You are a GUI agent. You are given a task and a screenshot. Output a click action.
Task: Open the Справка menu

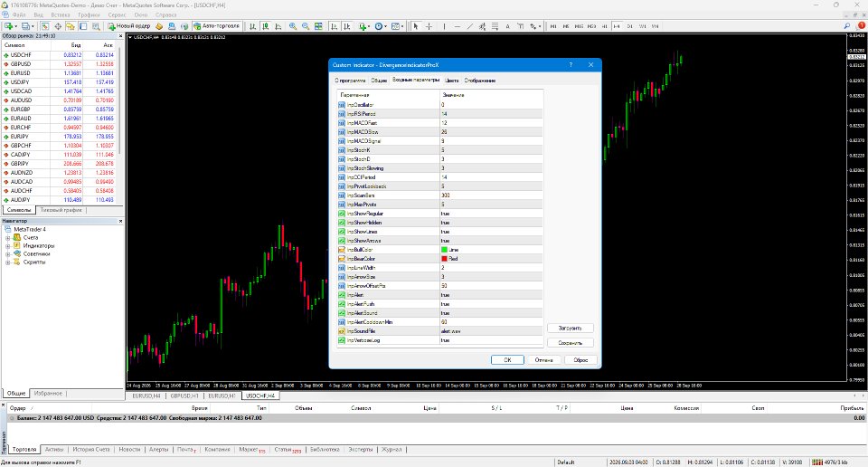166,15
